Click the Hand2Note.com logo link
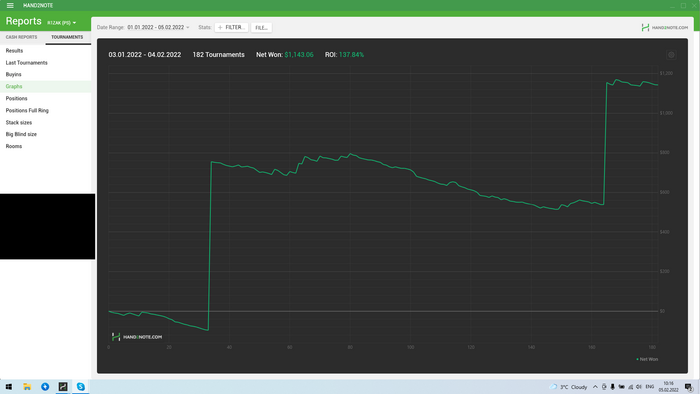Screen dimensions: 700x394 (x=664, y=27)
